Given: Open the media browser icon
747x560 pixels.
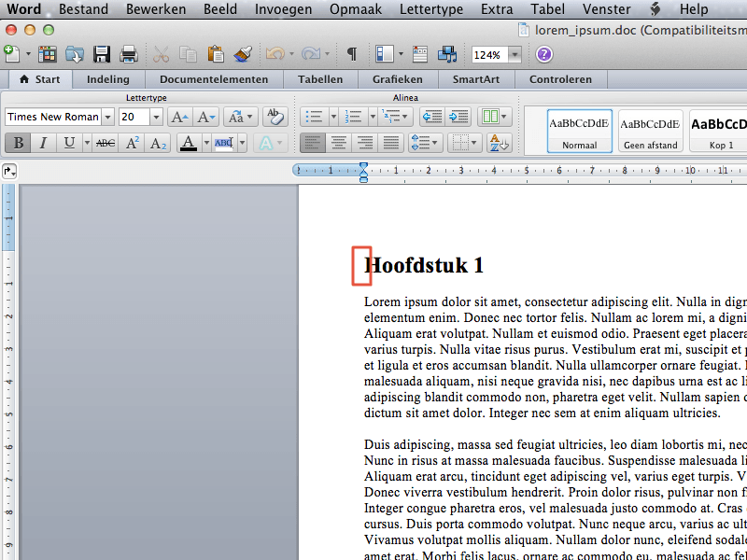Looking at the screenshot, I should pos(447,54).
